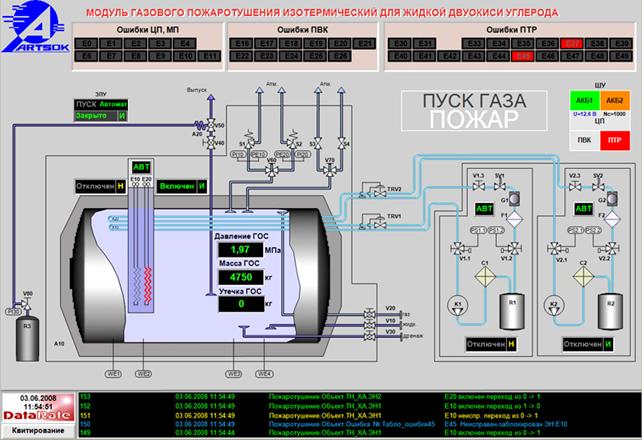
Task: Select gas cylinder R3
Action: click(27, 339)
